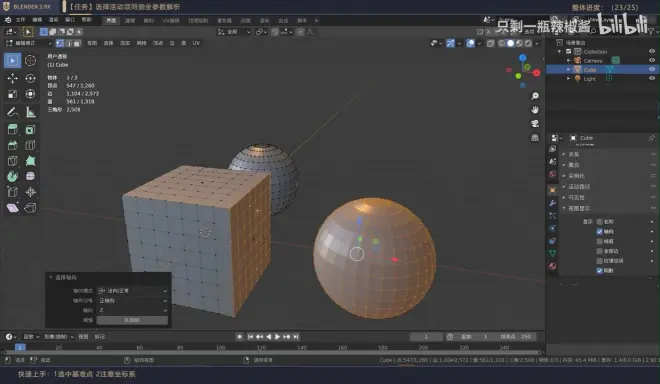Activate the Rotate tool
This screenshot has height=384, width=660.
pyautogui.click(x=30, y=78)
